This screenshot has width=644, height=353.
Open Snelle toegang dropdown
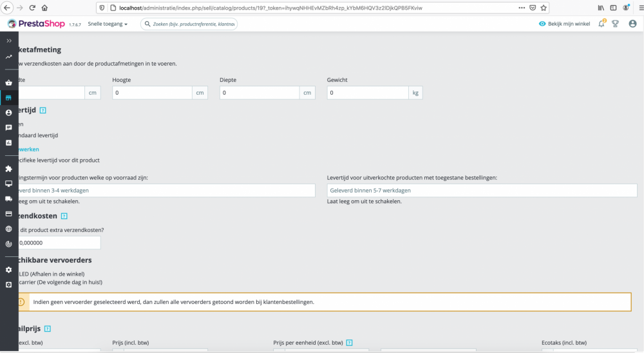pos(108,24)
